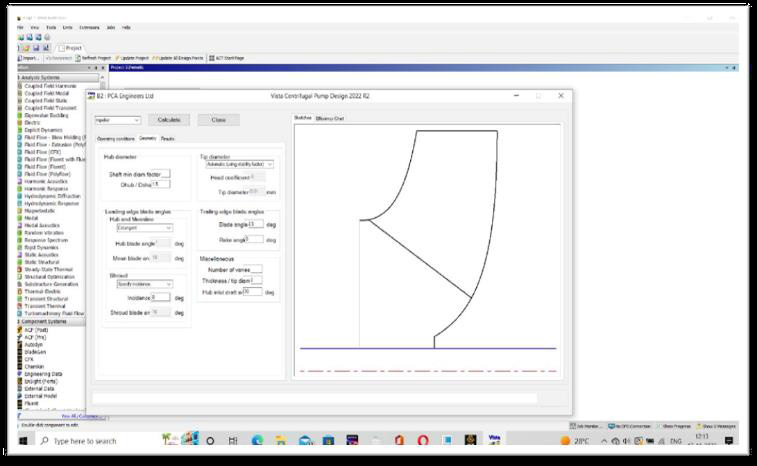Select Static Structural in Toolbox

pos(42,262)
